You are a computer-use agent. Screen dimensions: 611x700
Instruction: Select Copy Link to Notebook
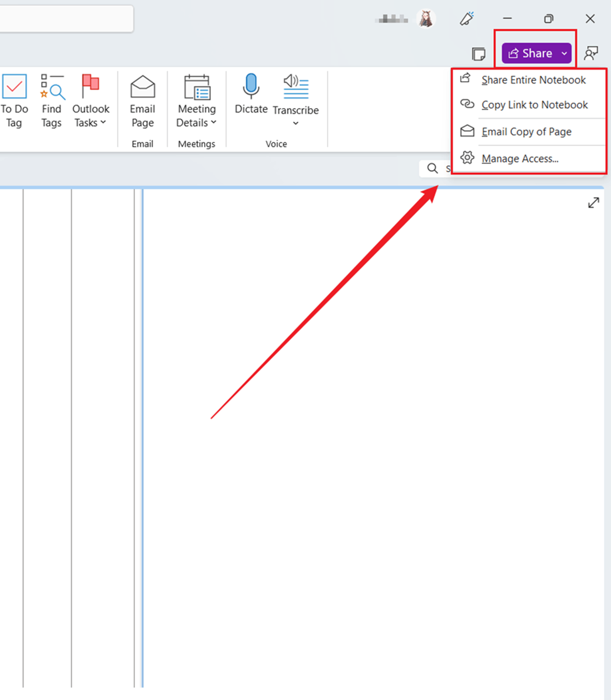click(x=528, y=105)
